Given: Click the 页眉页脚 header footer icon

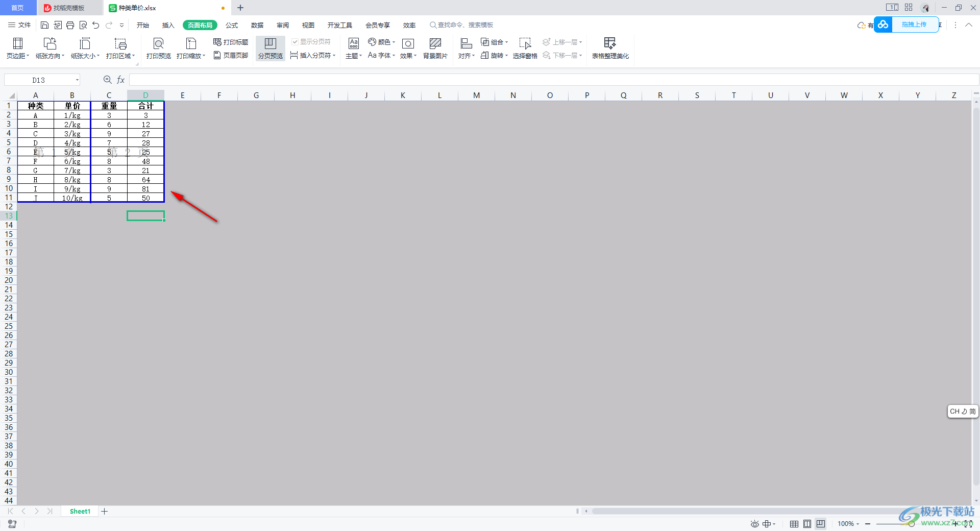Looking at the screenshot, I should pyautogui.click(x=231, y=55).
